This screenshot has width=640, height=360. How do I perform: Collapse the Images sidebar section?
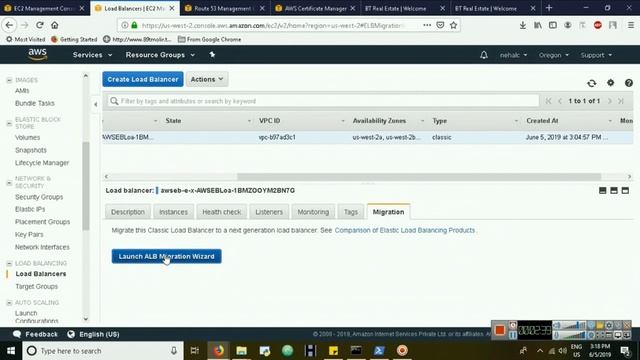[x=9, y=80]
